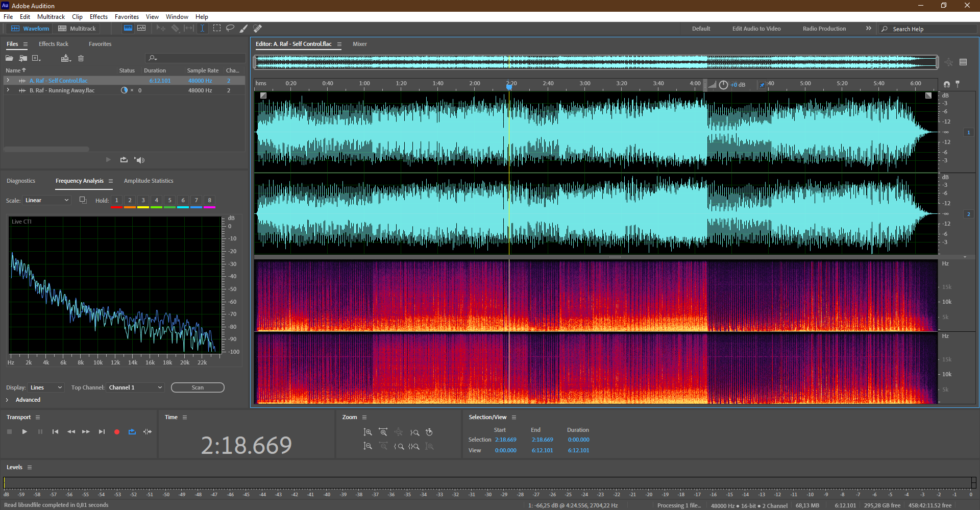Toggle channel 1 enable button
The height and width of the screenshot is (510, 980).
tap(969, 132)
